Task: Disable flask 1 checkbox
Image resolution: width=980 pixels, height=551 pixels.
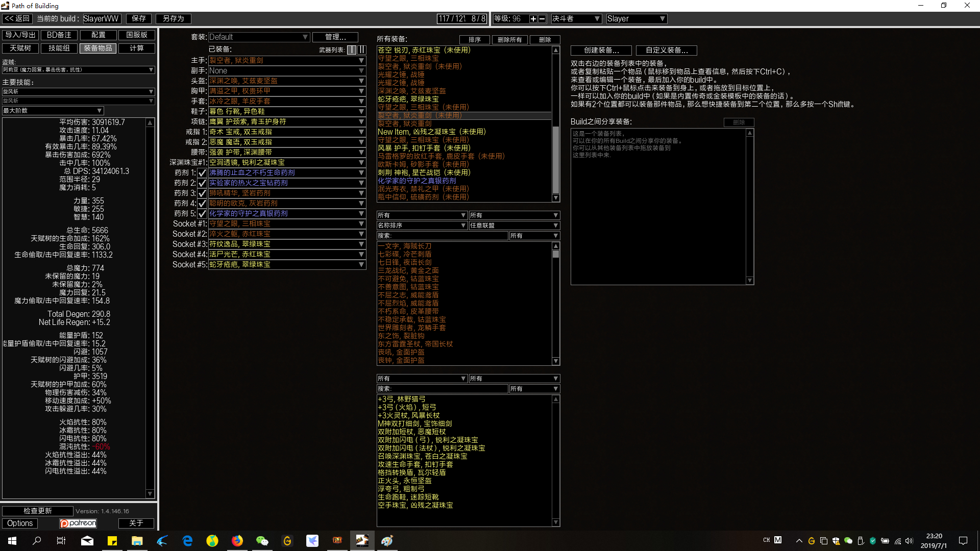Action: point(202,173)
